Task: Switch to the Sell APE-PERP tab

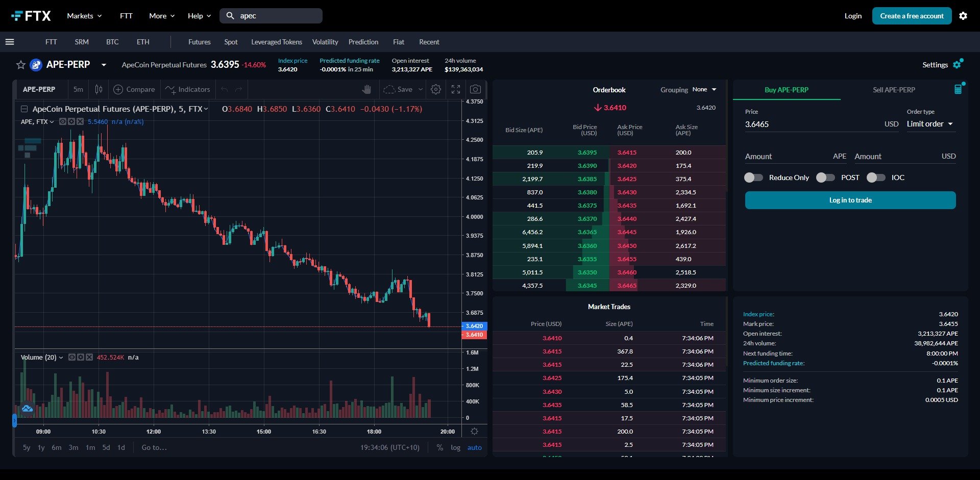Action: (893, 90)
